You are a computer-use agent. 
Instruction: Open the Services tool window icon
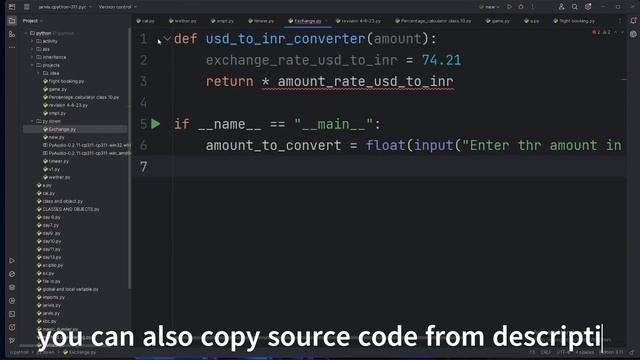(x=12, y=301)
